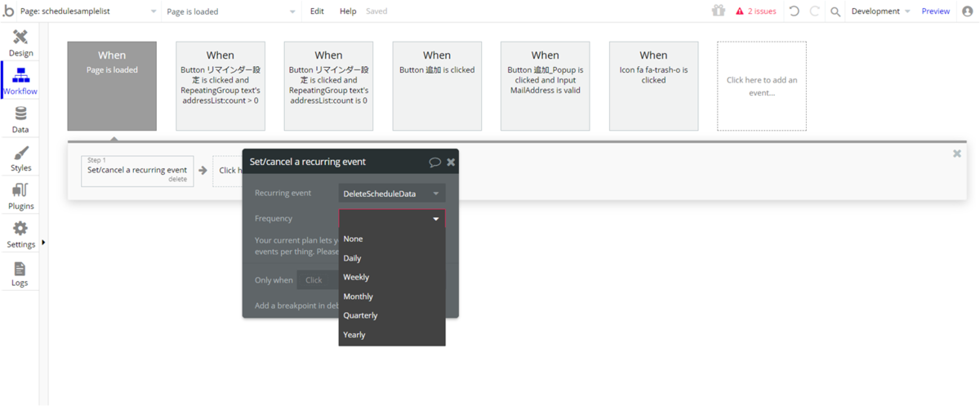Screen dimensions: 980x406
Task: Click the Preview link
Action: pos(936,11)
